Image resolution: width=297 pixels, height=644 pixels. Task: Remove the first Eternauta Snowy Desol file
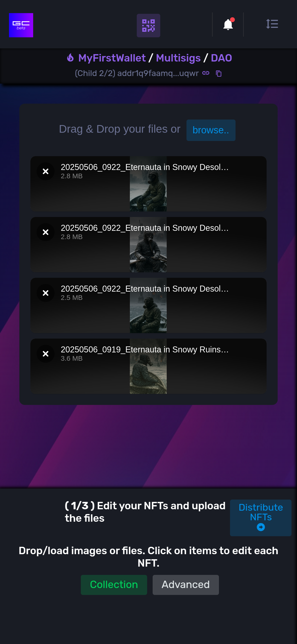click(46, 172)
